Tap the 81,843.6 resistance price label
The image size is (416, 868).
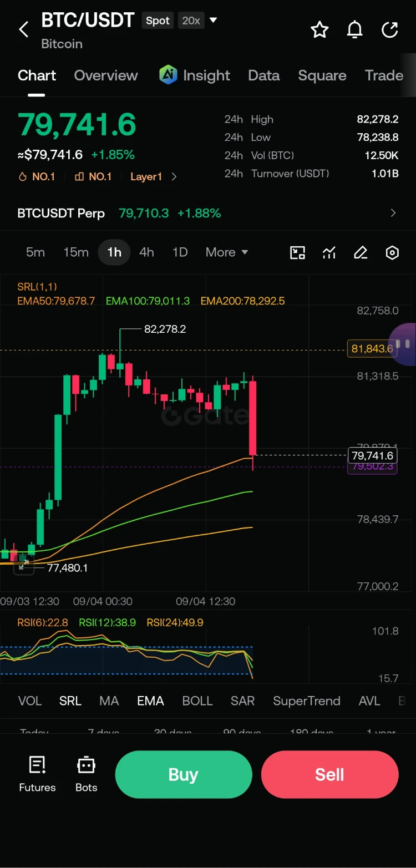pyautogui.click(x=372, y=349)
